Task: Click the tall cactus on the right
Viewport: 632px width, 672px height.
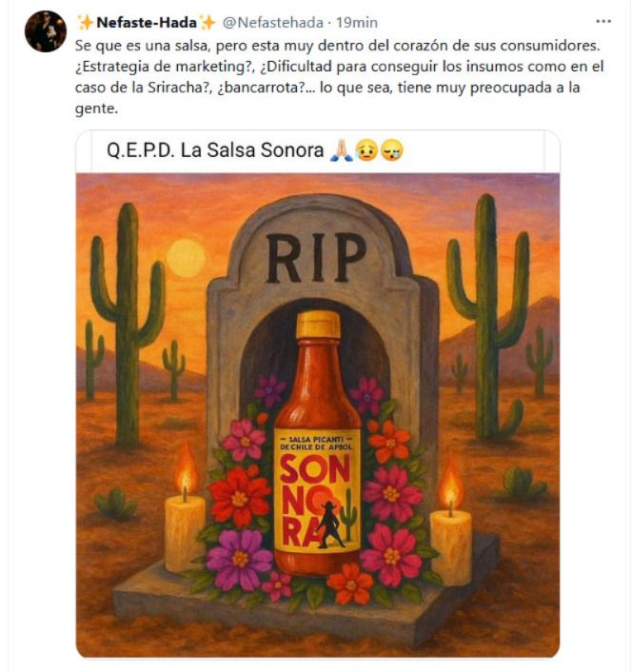Action: pos(488,316)
